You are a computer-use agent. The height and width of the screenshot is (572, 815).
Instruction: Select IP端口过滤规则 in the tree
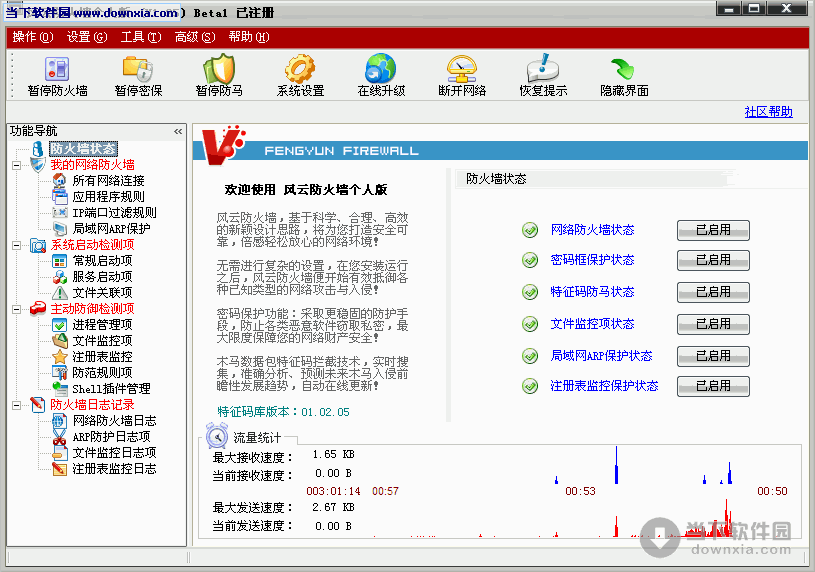(x=114, y=213)
